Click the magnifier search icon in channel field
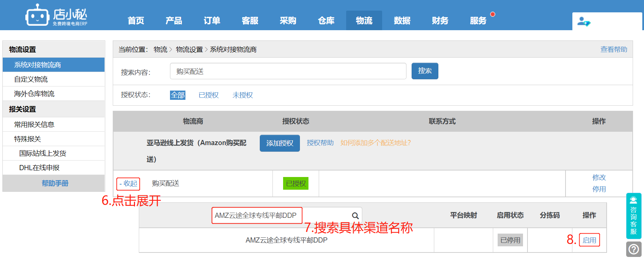This screenshot has height=259, width=644. pyautogui.click(x=355, y=215)
